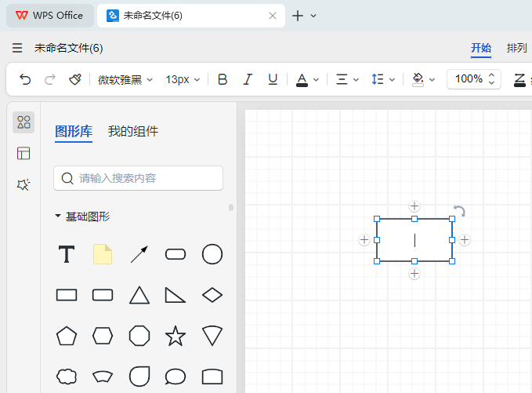532x393 pixels.
Task: Toggle underline formatting
Action: pyautogui.click(x=273, y=79)
